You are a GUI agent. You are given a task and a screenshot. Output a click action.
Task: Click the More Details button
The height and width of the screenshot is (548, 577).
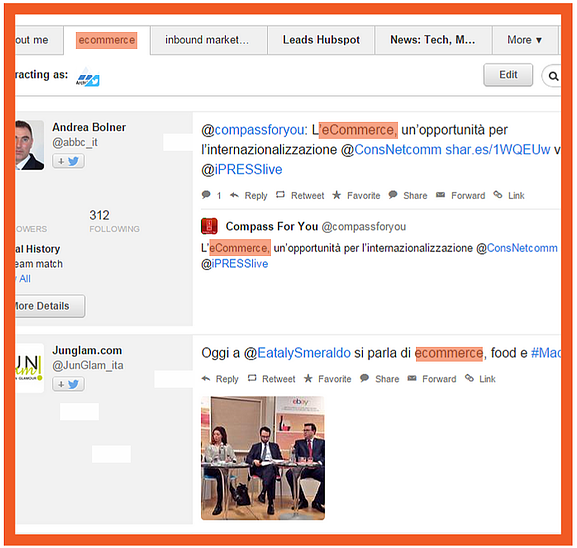click(x=49, y=306)
